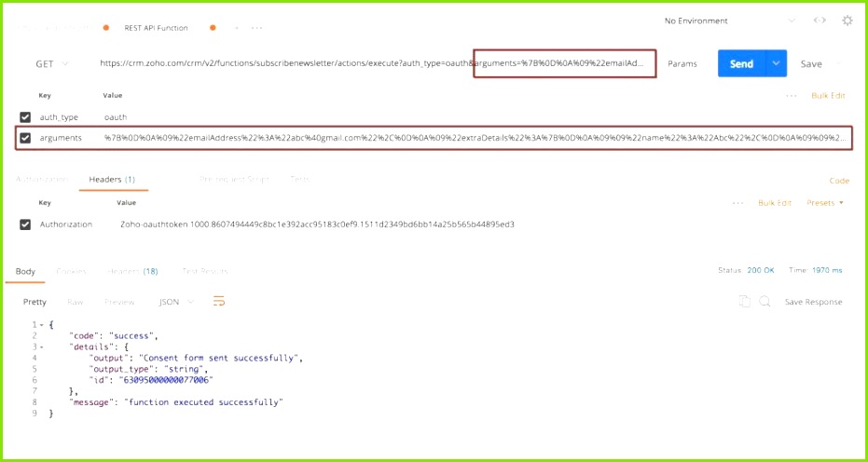868x462 pixels.
Task: Toggle the orange line-wrap icon
Action: pyautogui.click(x=219, y=302)
